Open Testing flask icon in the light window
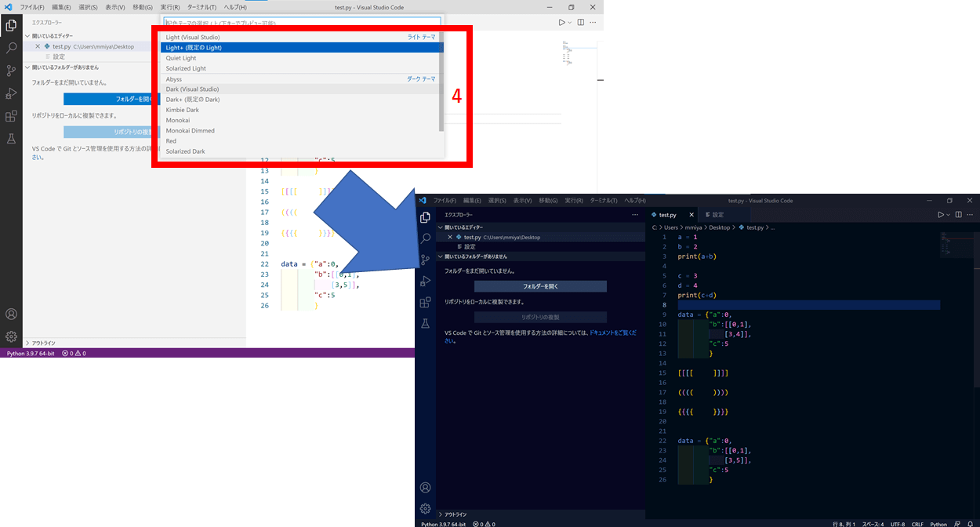Screen dimensions: 980x527 (x=11, y=139)
